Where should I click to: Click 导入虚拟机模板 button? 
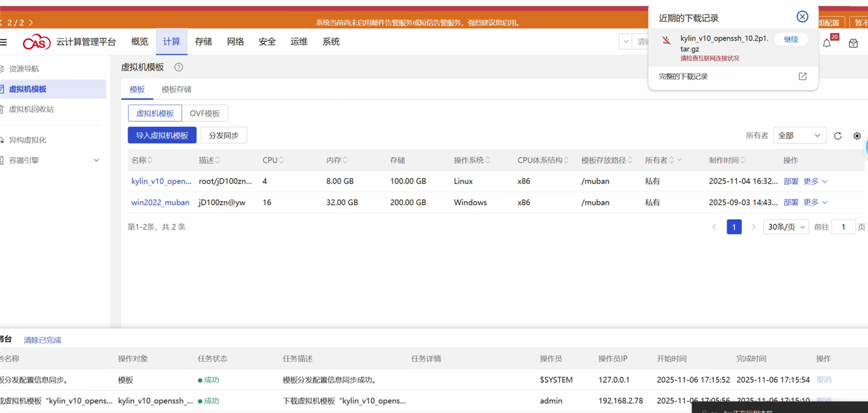pyautogui.click(x=162, y=135)
